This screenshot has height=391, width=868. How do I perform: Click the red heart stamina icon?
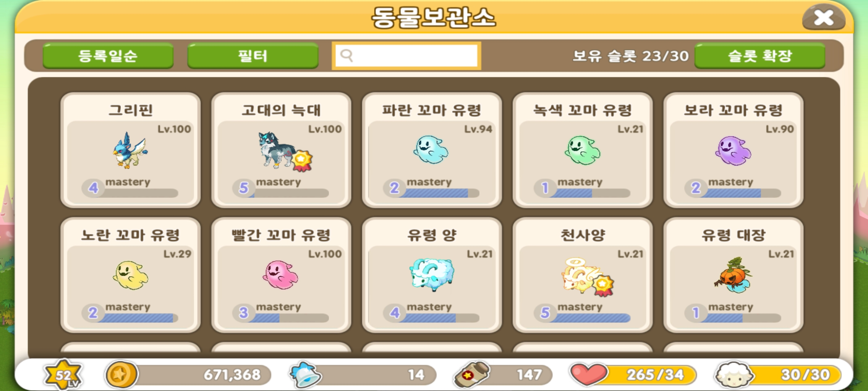click(588, 374)
